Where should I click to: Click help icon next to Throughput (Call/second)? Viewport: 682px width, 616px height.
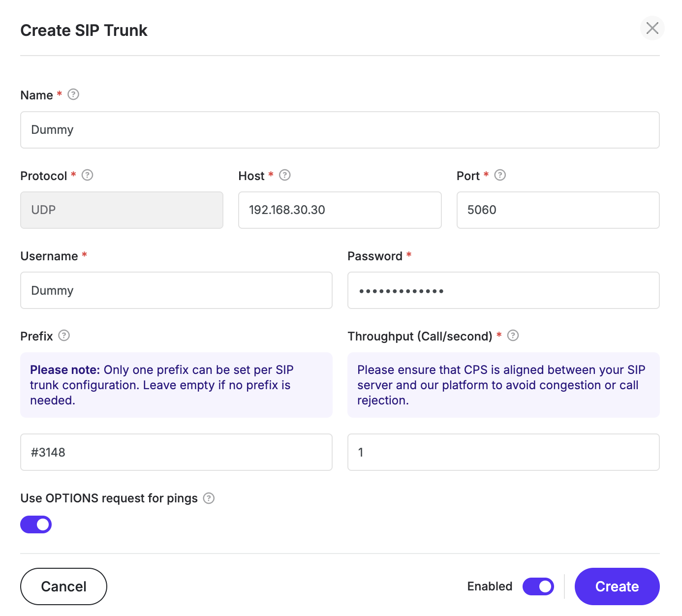point(513,336)
